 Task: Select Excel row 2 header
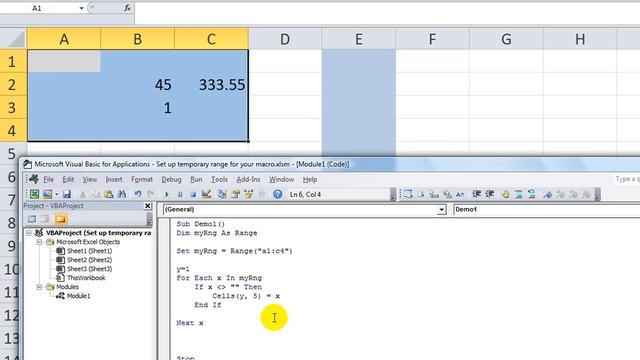(x=13, y=84)
